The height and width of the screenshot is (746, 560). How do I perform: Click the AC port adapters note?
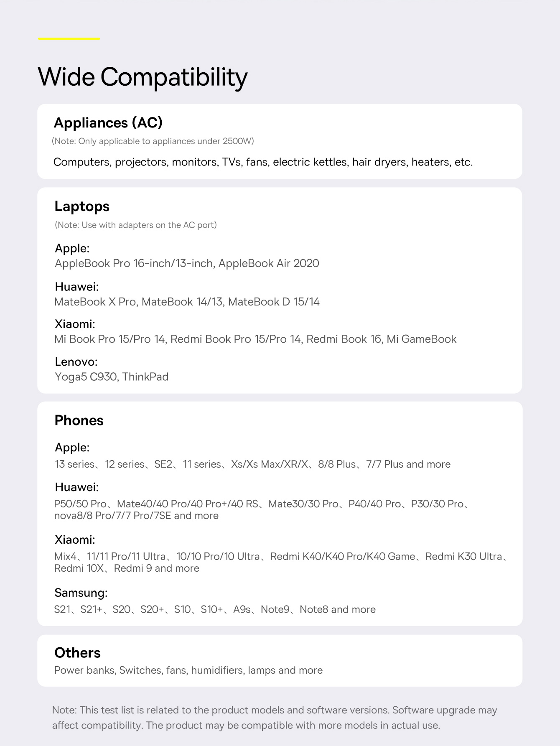136,225
